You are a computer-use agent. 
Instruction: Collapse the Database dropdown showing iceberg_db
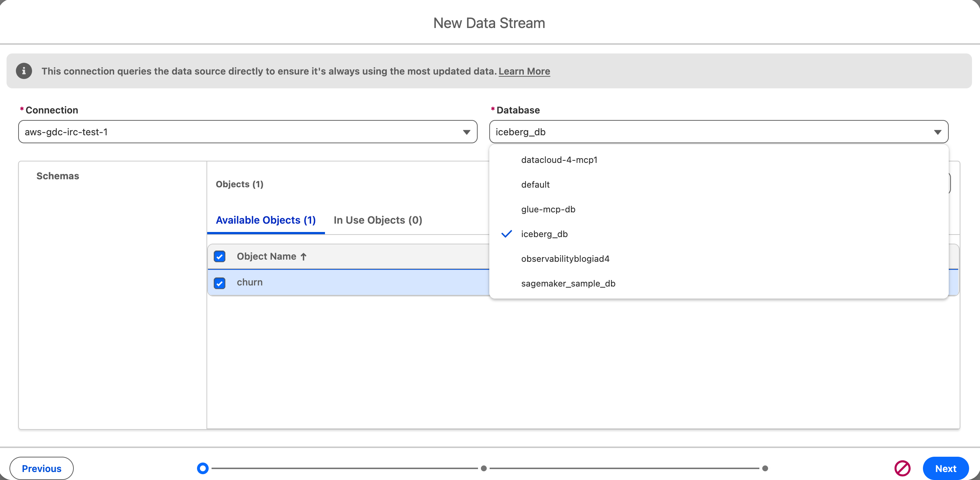[718, 132]
